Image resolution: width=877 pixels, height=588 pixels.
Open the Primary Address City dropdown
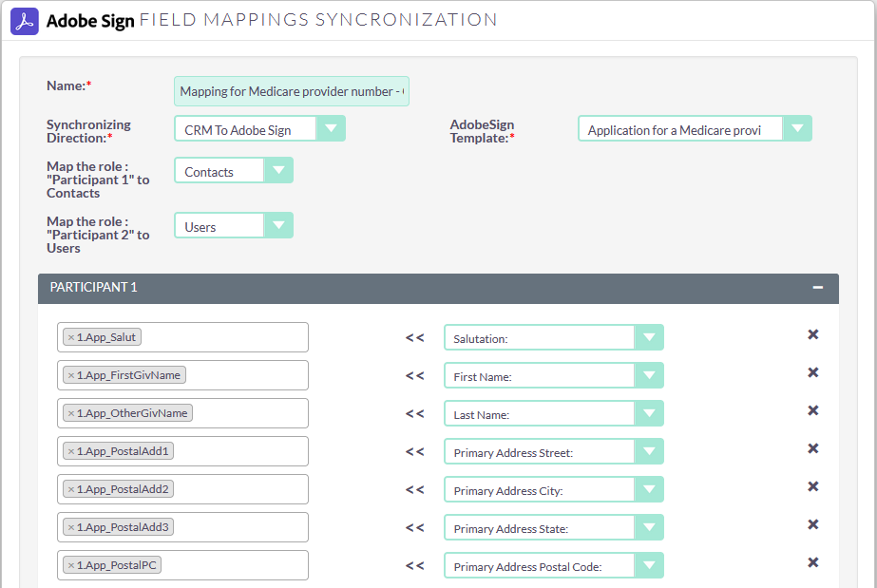tap(554, 489)
